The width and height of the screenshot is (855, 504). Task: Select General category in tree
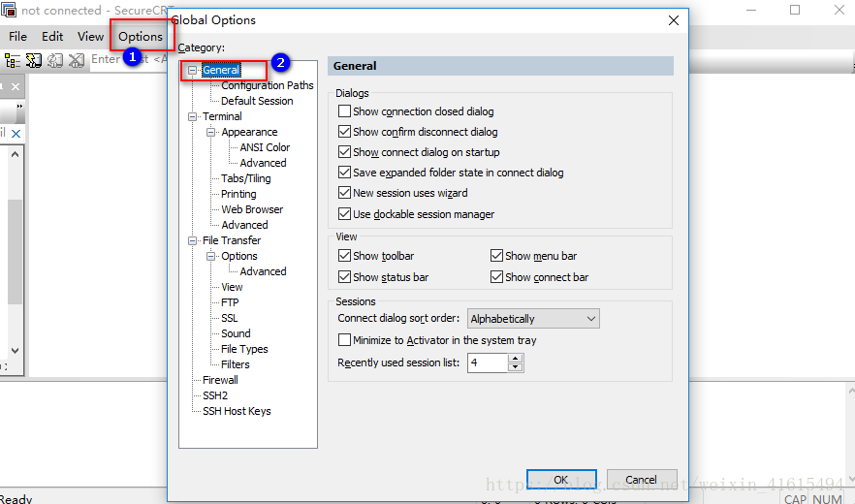221,71
